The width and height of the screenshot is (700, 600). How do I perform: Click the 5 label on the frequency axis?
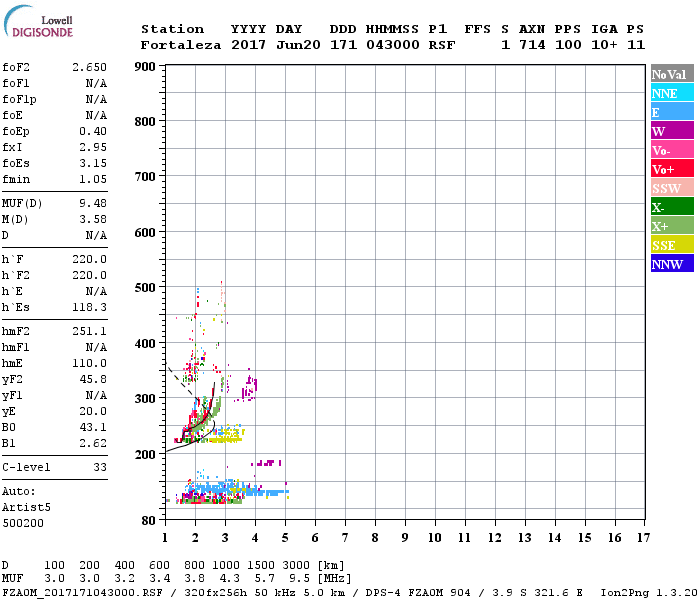pos(285,538)
